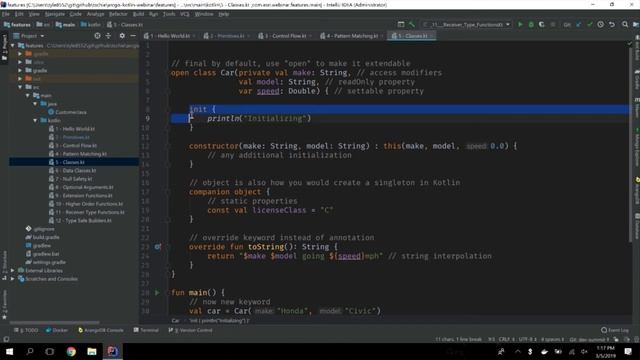Open the File menu
This screenshot has height=360, width=640.
click(x=6, y=14)
